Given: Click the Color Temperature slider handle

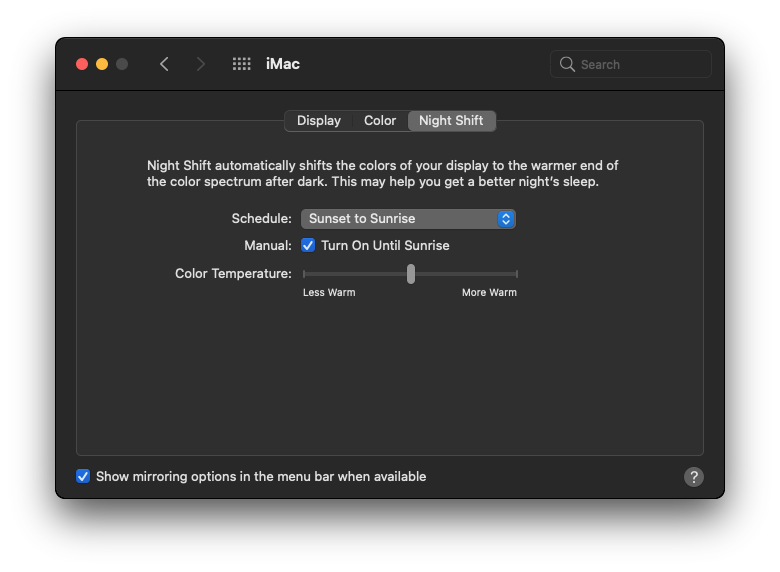Looking at the screenshot, I should (411, 274).
